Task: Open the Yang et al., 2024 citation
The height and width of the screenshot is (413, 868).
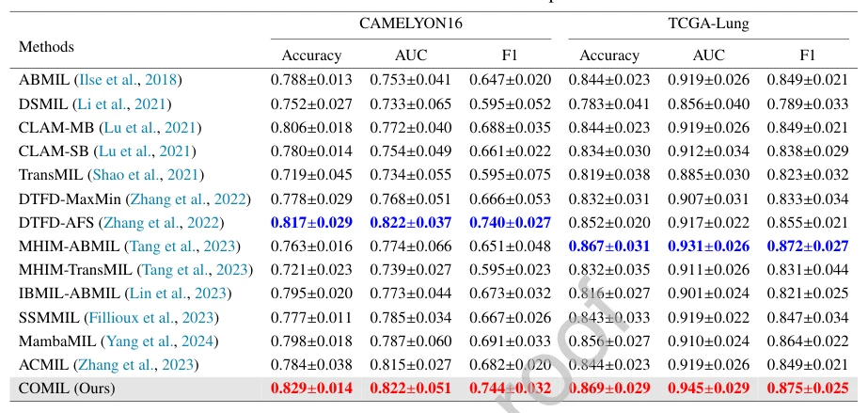Action: coord(159,341)
